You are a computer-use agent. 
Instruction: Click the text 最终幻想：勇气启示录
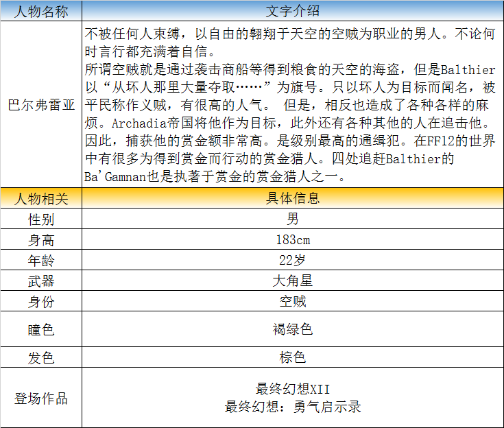(x=293, y=407)
